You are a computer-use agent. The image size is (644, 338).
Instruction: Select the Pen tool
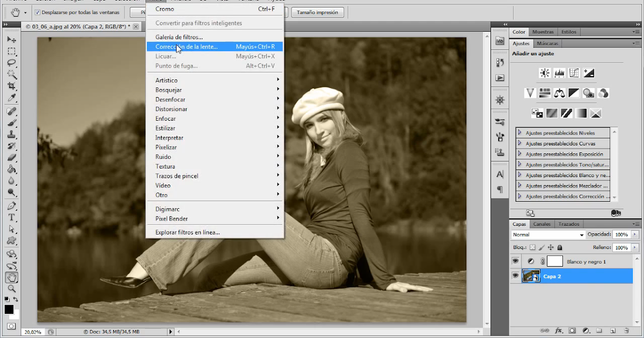coord(11,206)
